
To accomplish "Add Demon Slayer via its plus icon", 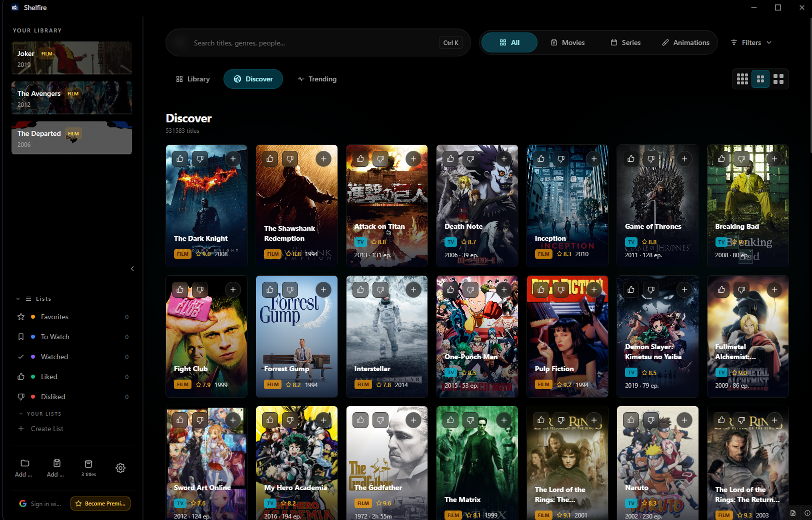I will (684, 290).
